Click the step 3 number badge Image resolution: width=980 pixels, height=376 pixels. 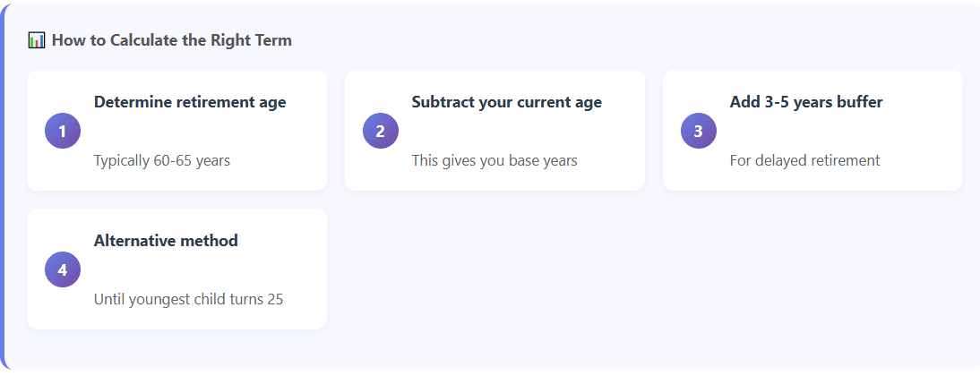click(x=699, y=131)
